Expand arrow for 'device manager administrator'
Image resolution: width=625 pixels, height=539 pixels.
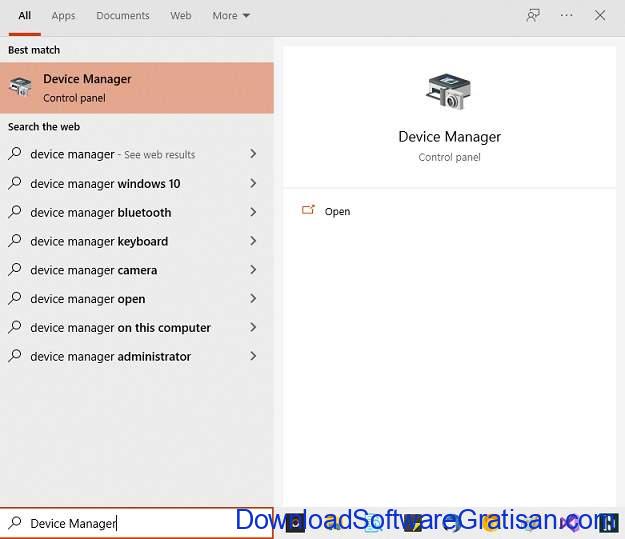(x=253, y=356)
